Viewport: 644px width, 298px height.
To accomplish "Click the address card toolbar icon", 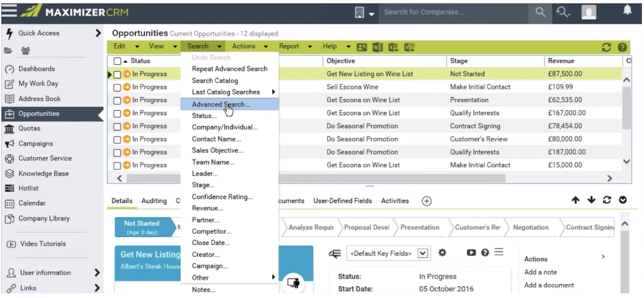I will click(362, 47).
